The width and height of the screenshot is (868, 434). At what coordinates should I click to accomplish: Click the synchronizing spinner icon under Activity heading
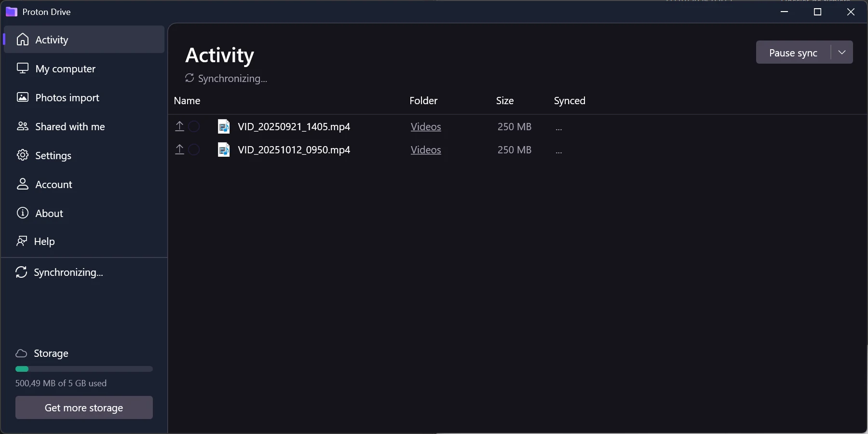click(190, 78)
